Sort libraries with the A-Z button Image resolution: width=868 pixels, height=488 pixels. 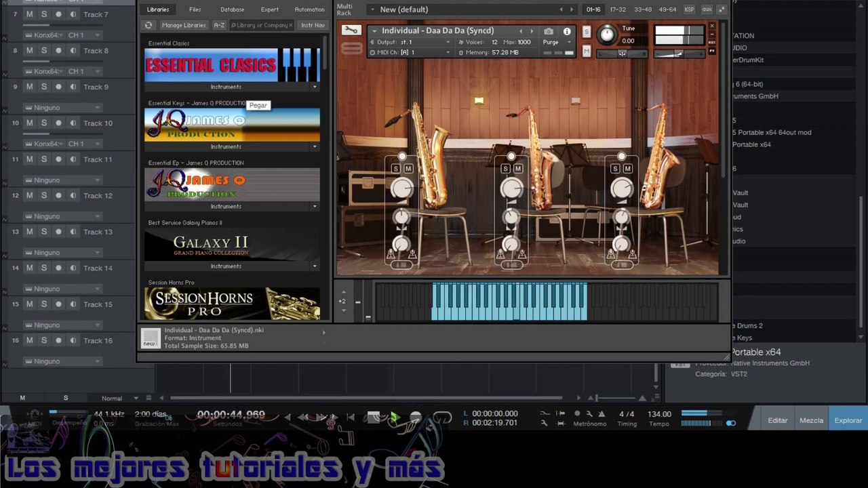(x=219, y=25)
